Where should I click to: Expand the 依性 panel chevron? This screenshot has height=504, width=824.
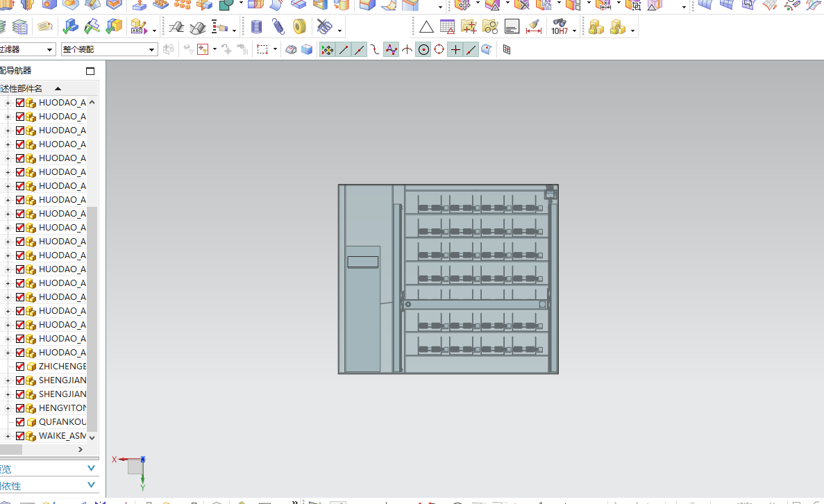[x=91, y=485]
